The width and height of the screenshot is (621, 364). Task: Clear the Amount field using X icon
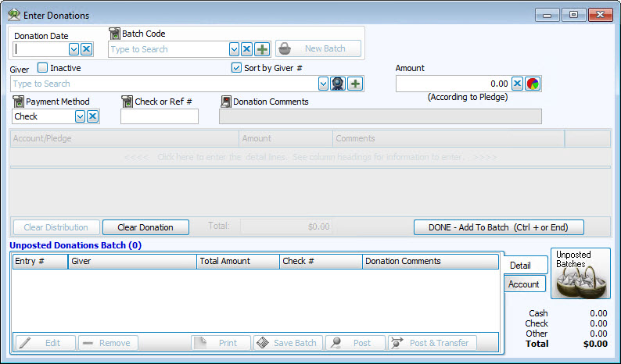click(518, 84)
